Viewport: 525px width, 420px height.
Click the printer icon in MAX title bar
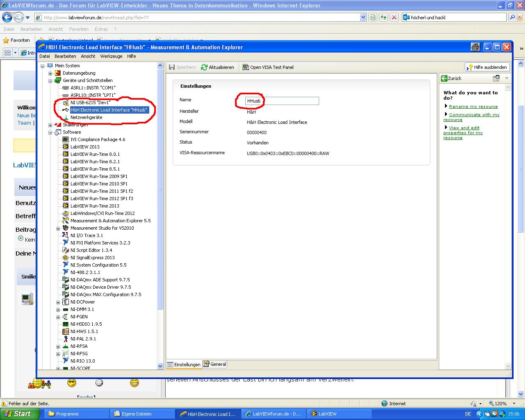(x=475, y=47)
